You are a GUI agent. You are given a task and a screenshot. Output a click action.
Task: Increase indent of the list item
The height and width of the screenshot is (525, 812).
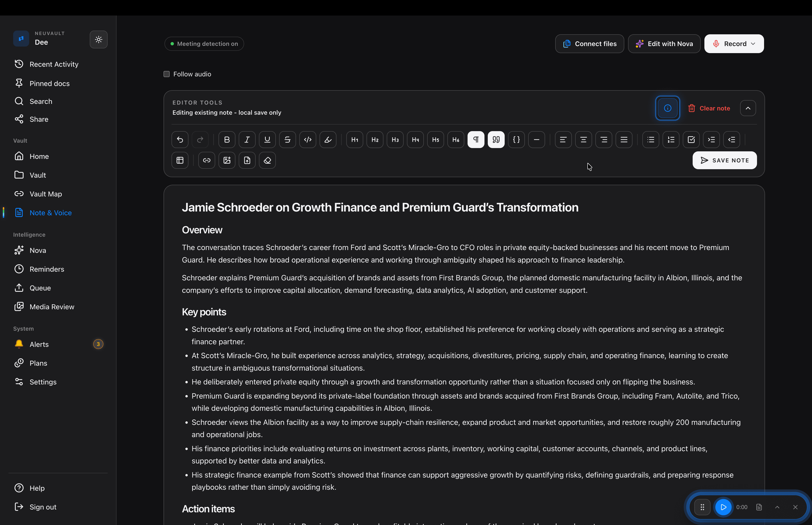coord(711,139)
